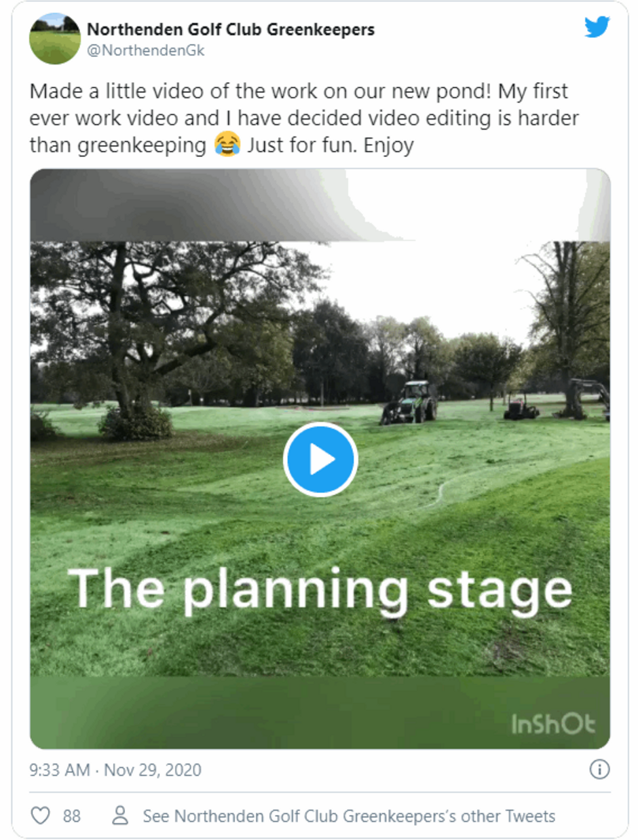Screen dimensions: 638x840
Task: Play the pond video
Action: (320, 460)
